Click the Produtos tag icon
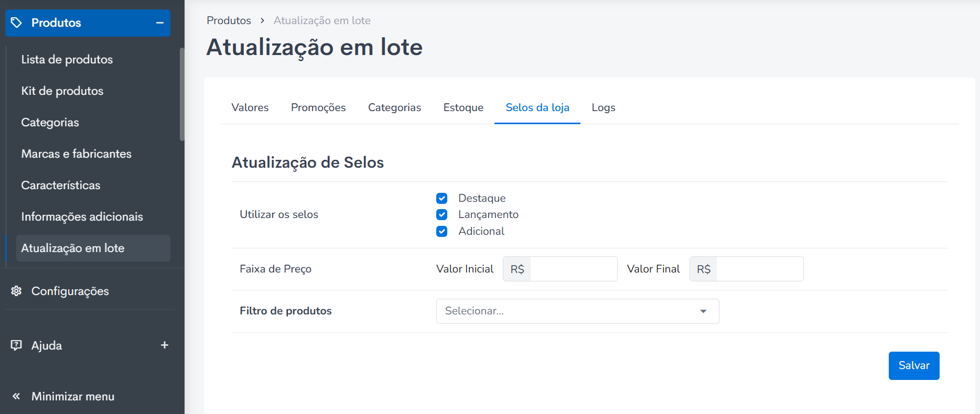 tap(16, 23)
